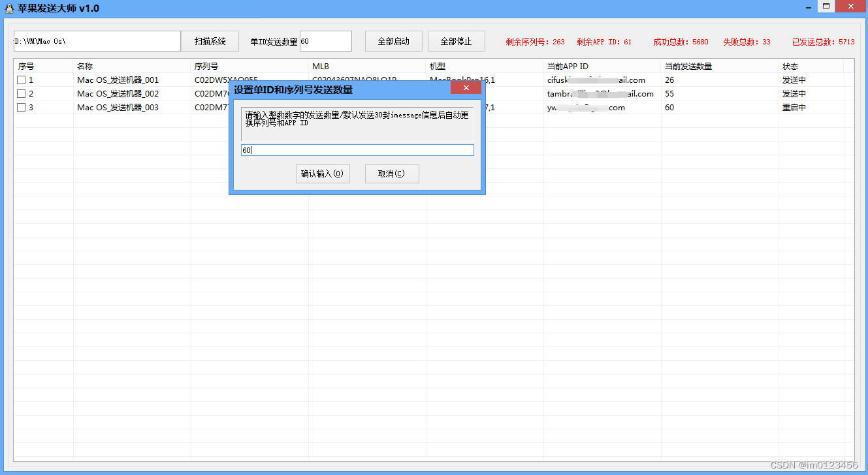
Task: Close the 苹果发送大师 main window
Action: pos(851,6)
